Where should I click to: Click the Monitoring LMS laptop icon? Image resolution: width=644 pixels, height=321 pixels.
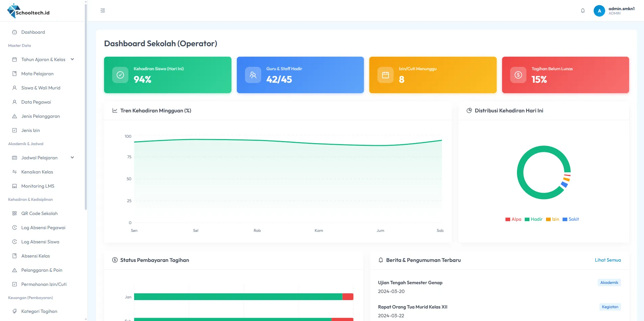[x=15, y=186]
